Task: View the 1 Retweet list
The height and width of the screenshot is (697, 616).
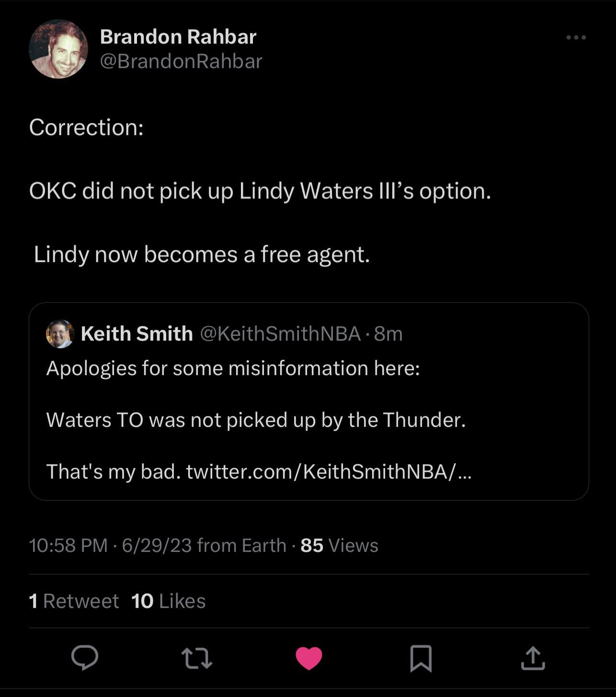Action: click(x=74, y=601)
